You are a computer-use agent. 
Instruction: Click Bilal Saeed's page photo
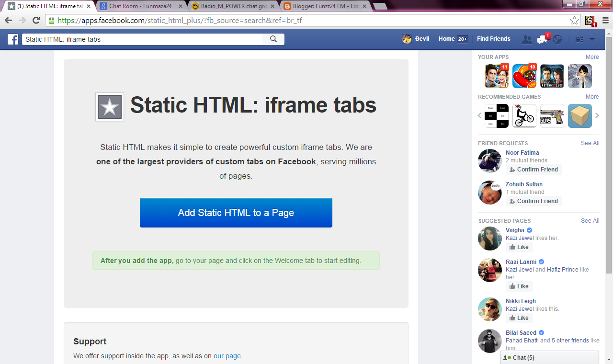click(490, 341)
